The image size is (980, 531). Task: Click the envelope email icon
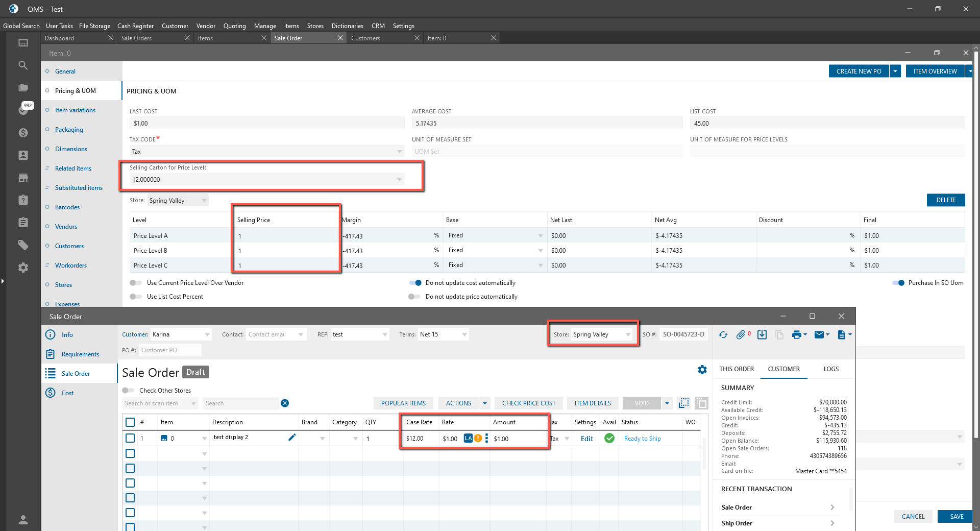[x=819, y=335]
